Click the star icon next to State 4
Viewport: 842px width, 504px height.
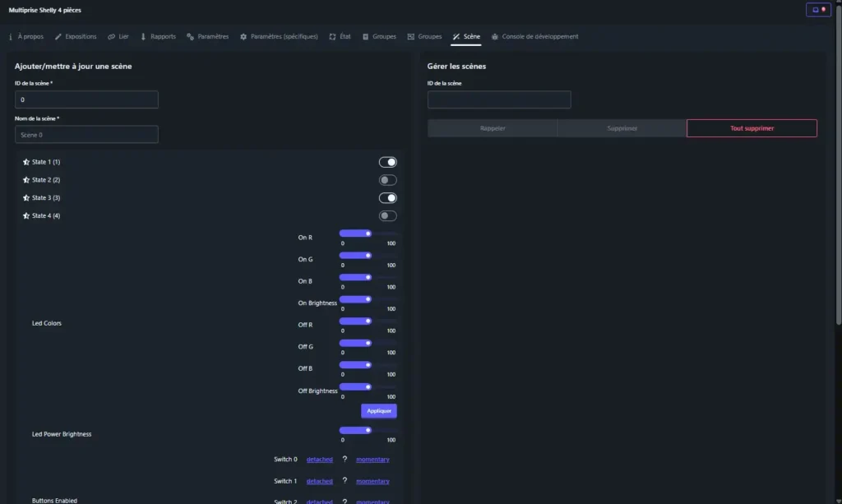pyautogui.click(x=26, y=216)
